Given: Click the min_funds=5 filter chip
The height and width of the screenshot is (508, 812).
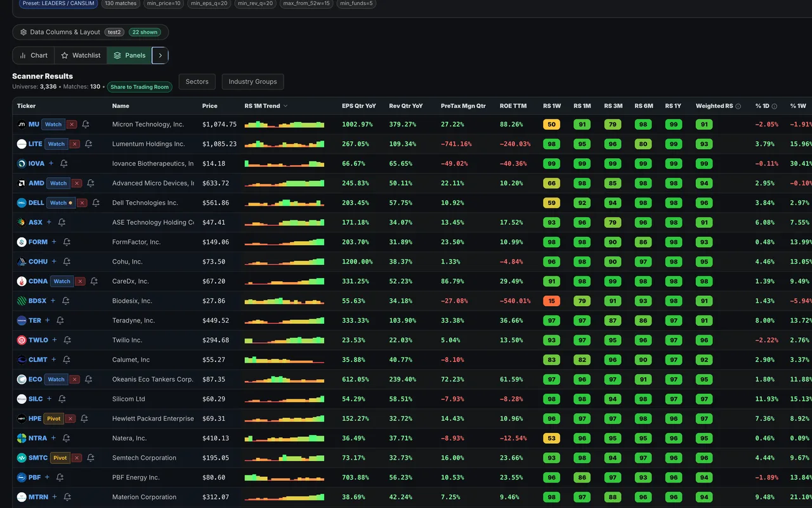Looking at the screenshot, I should (x=357, y=3).
